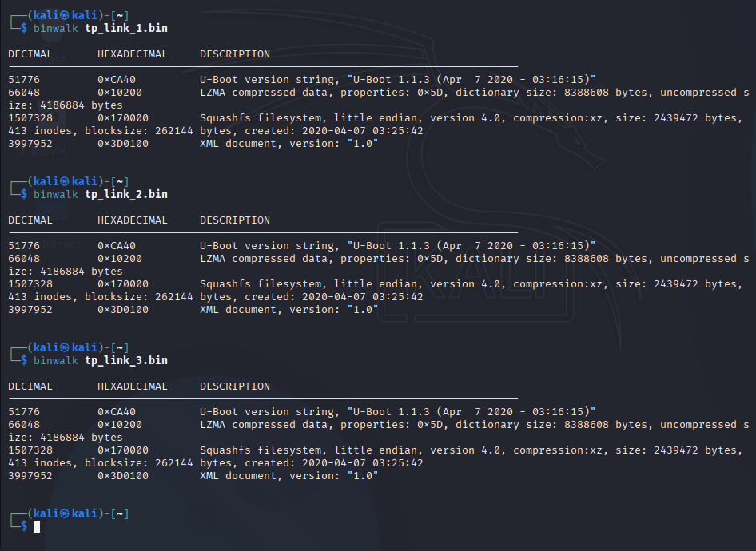Select offset 51776 in tp_link_1.bin output
The width and height of the screenshot is (756, 551).
point(24,80)
